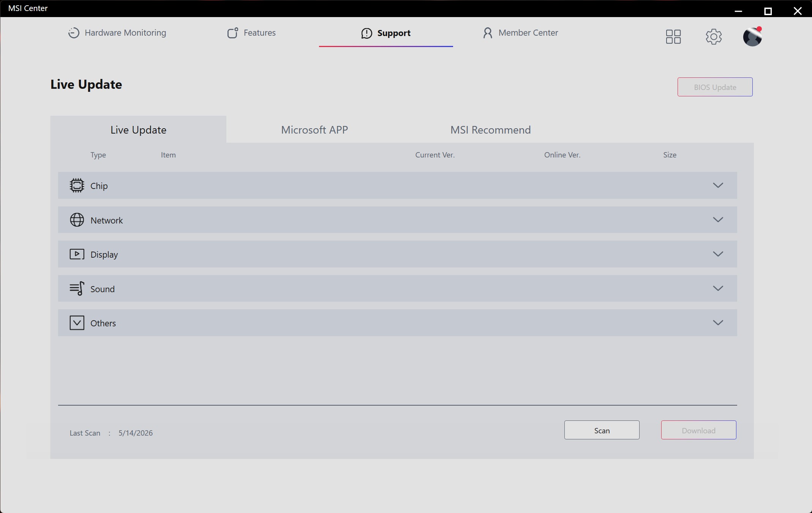Viewport: 812px width, 513px height.
Task: Select the Support tab label
Action: point(394,33)
